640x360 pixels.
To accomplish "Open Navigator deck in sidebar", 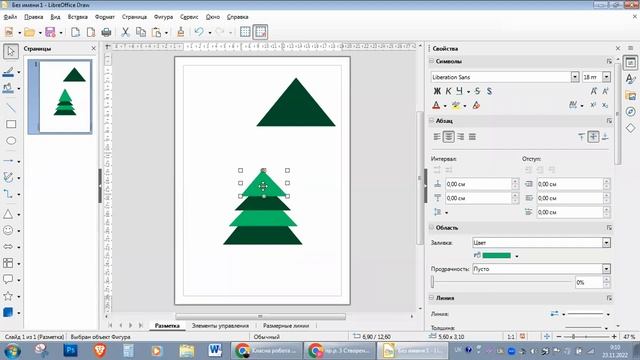I will [x=631, y=112].
